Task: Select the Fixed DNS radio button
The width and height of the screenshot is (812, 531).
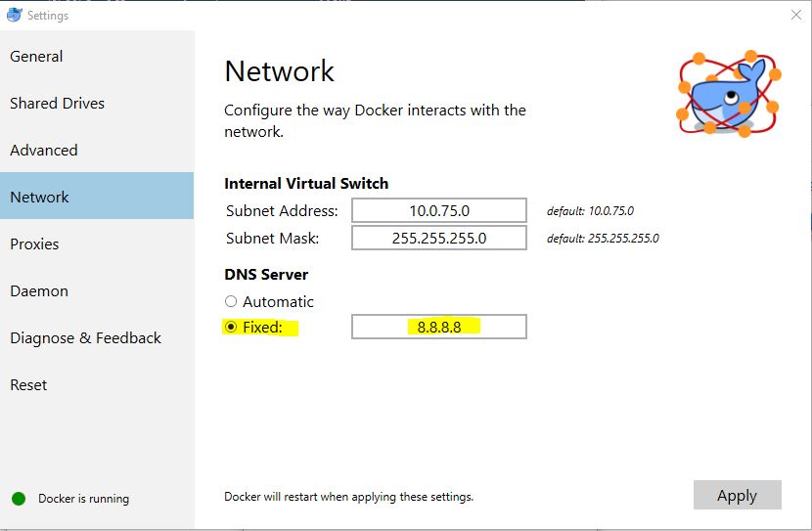Action: (231, 327)
